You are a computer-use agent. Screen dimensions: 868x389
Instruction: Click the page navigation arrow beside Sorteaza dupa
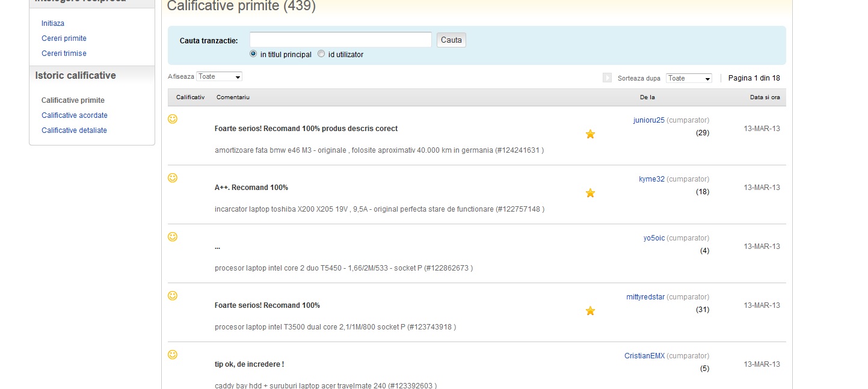(x=607, y=78)
